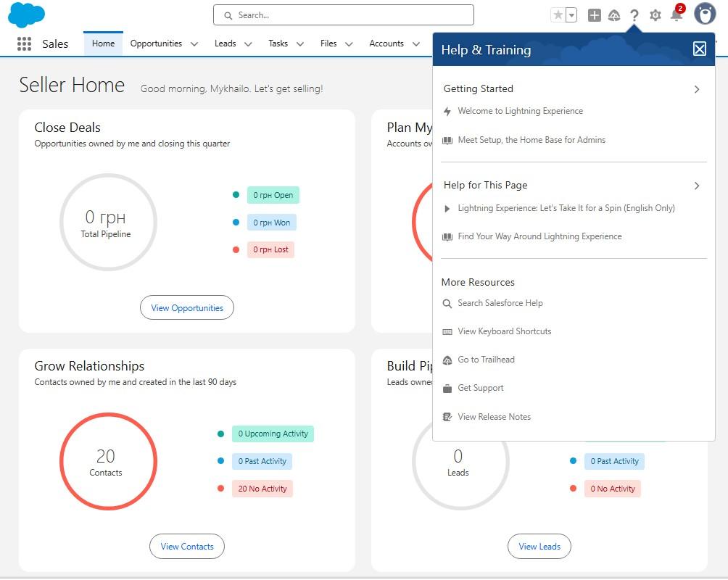The height and width of the screenshot is (580, 728).
Task: Click the 20 No Activity badge
Action: [x=262, y=489]
